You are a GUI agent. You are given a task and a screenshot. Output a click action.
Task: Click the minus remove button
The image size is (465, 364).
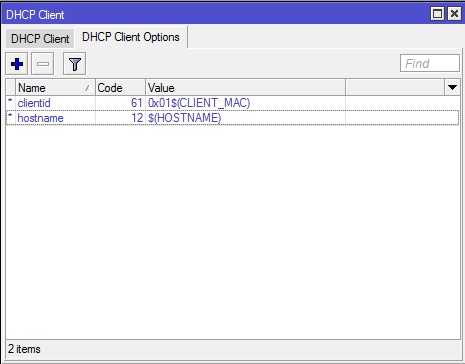pos(43,63)
